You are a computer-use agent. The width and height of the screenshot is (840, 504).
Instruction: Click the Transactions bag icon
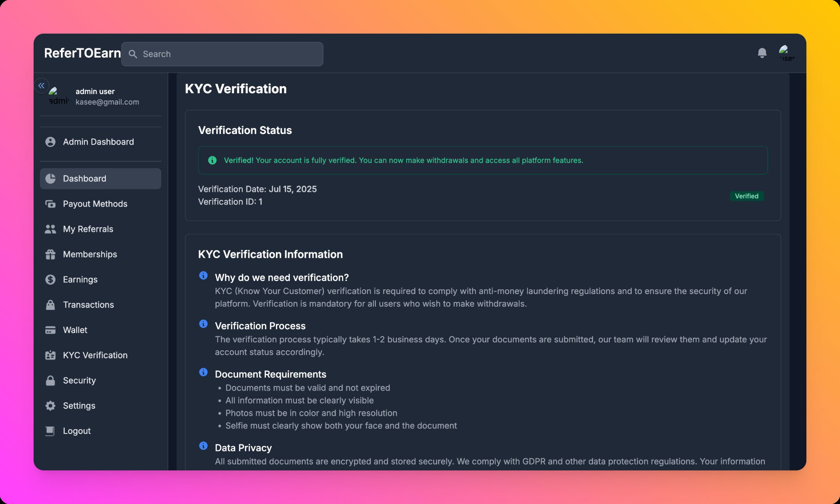(50, 305)
